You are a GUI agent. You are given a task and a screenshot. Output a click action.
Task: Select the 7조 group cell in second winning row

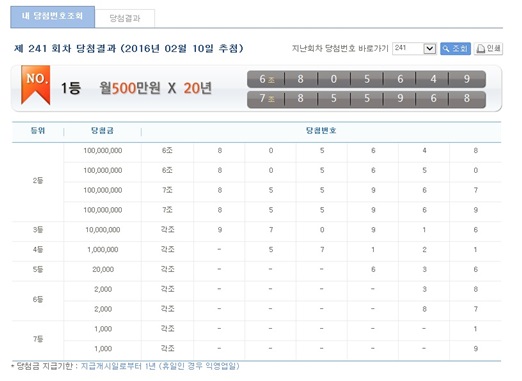click(267, 98)
